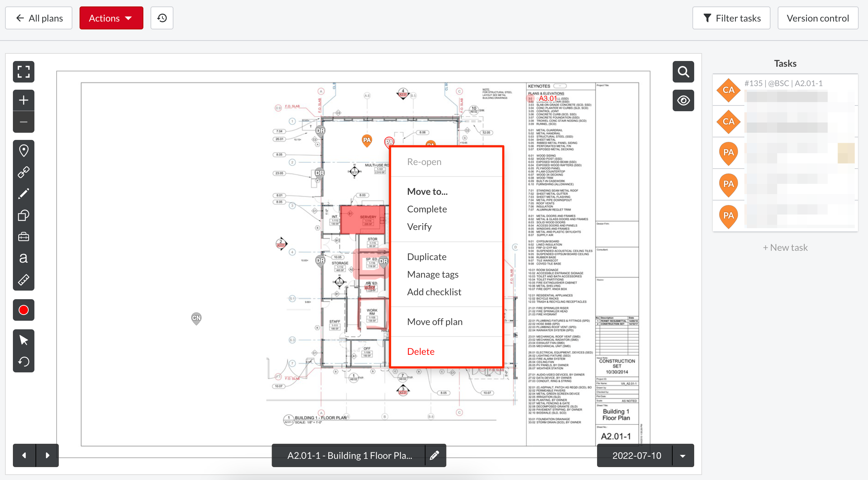
Task: Choose Duplicate from the context menu
Action: tap(426, 256)
